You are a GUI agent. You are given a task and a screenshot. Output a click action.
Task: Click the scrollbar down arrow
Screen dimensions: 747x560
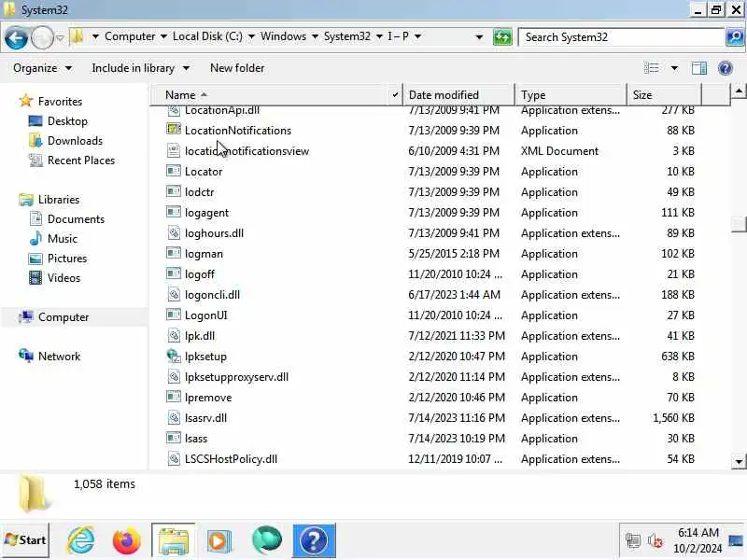[739, 461]
